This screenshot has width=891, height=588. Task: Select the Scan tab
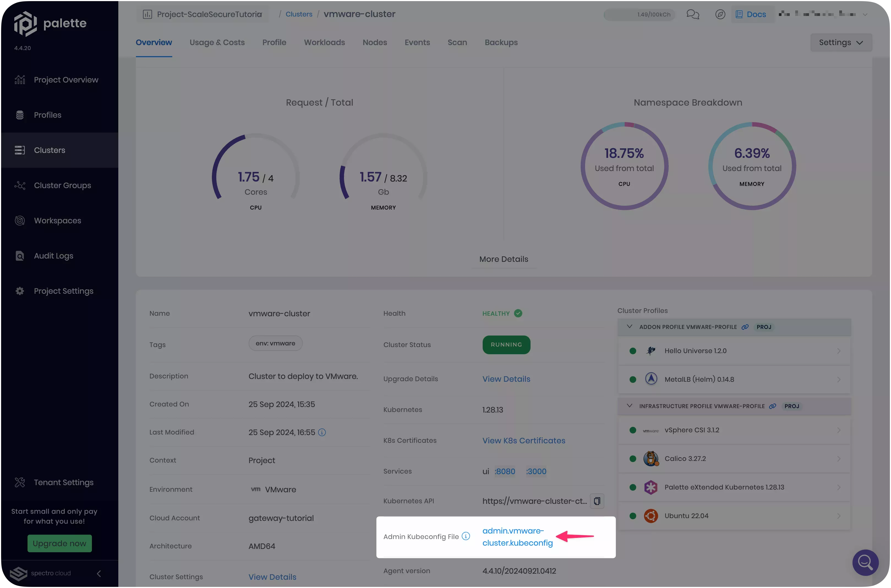click(457, 42)
